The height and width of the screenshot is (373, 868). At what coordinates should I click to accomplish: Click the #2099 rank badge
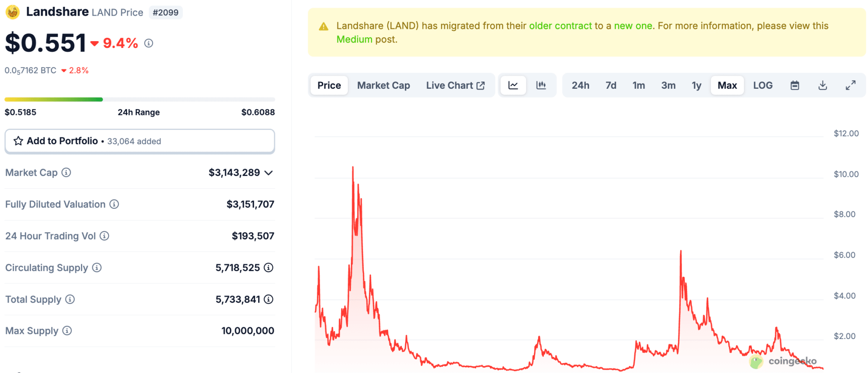tap(165, 12)
